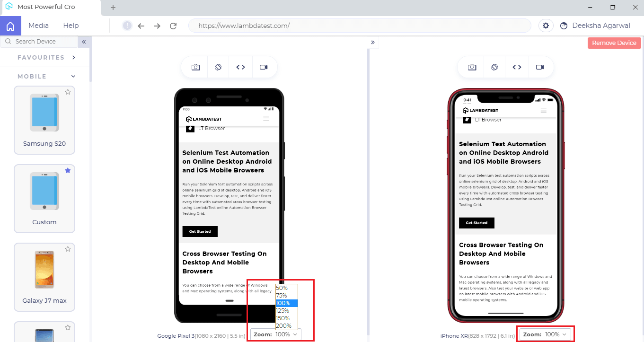Open the Media menu
Viewport: 644px width, 342px height.
point(38,25)
